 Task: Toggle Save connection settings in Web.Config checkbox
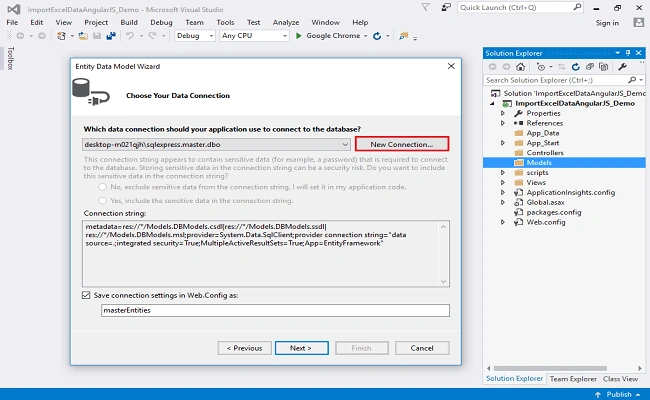coord(86,295)
